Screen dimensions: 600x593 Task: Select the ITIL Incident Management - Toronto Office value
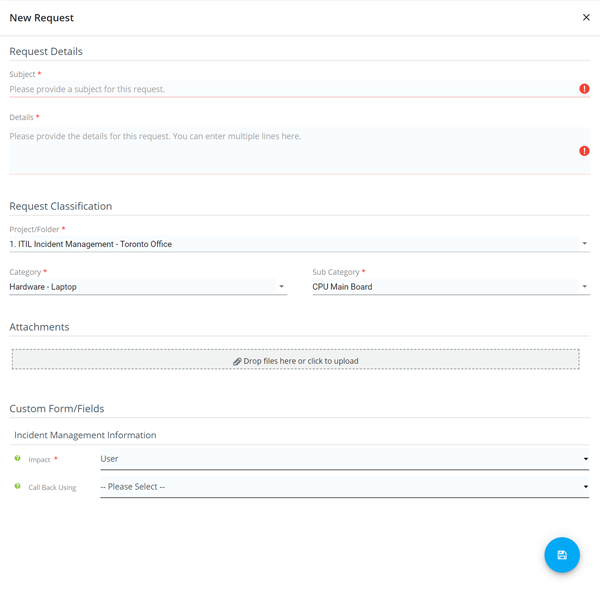tap(91, 244)
